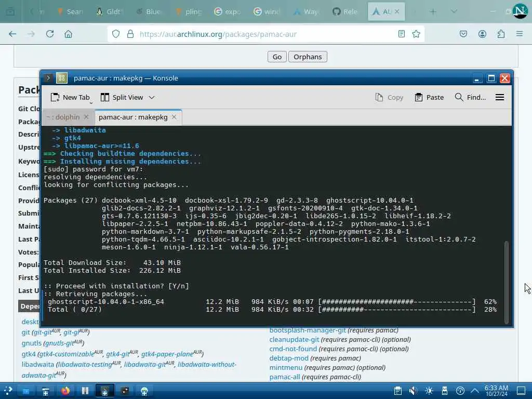This screenshot has width=532, height=399.
Task: Reload the AUR page
Action: pyautogui.click(x=50, y=34)
